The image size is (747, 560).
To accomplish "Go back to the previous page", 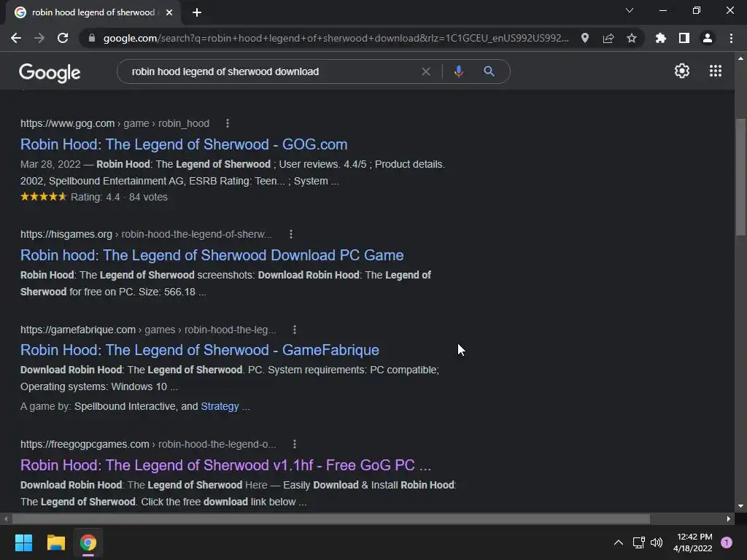I will pos(16,38).
